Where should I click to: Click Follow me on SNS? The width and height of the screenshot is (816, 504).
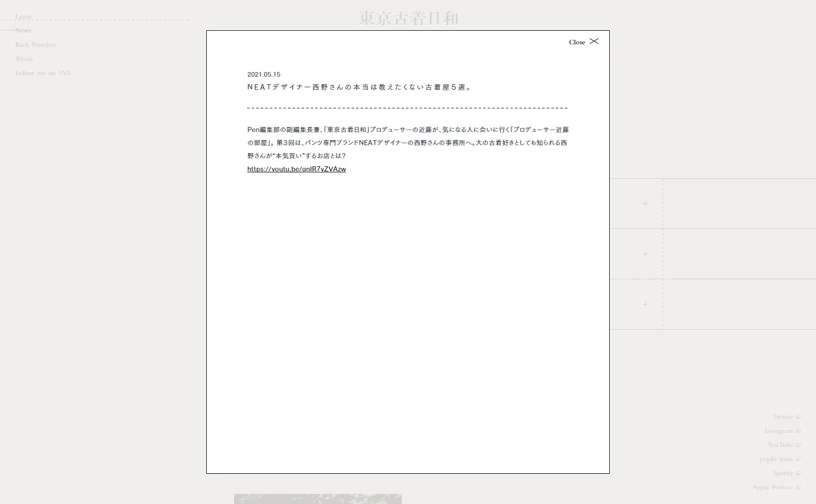(x=43, y=73)
